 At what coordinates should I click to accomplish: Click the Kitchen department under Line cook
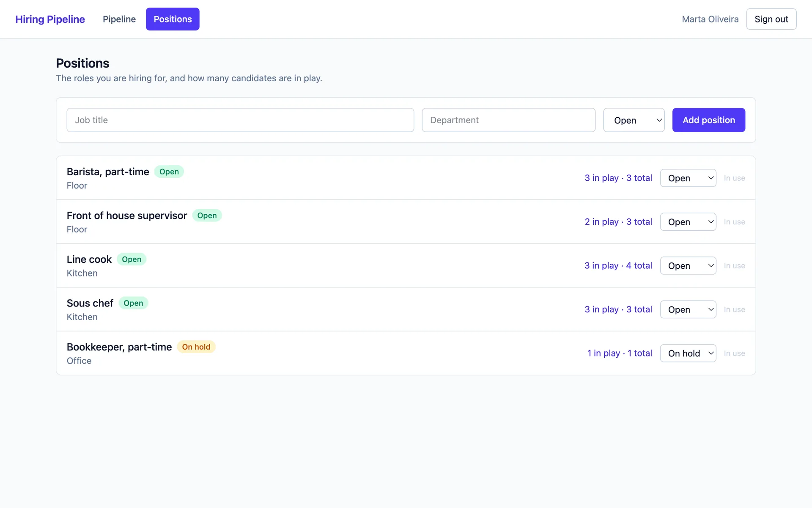pos(82,273)
